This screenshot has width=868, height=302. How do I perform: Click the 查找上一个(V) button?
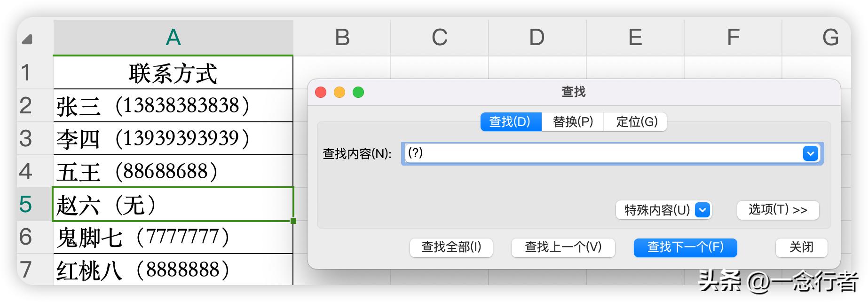[563, 247]
